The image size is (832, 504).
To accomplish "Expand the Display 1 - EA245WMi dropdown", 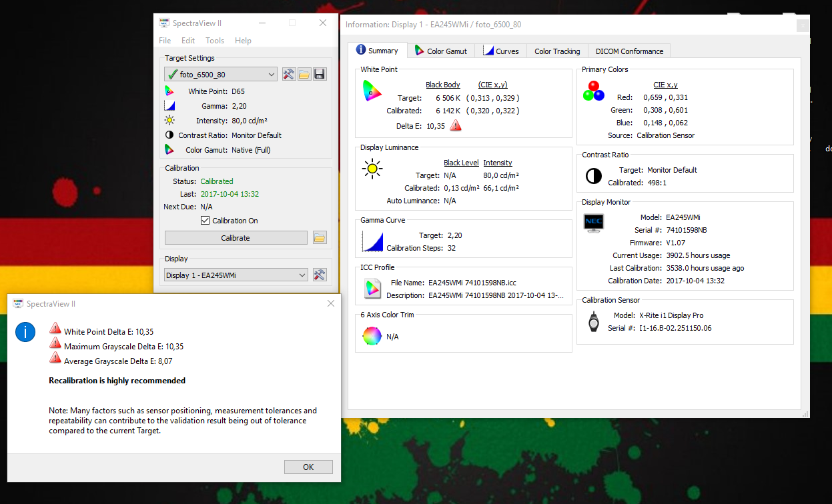I will pyautogui.click(x=236, y=275).
